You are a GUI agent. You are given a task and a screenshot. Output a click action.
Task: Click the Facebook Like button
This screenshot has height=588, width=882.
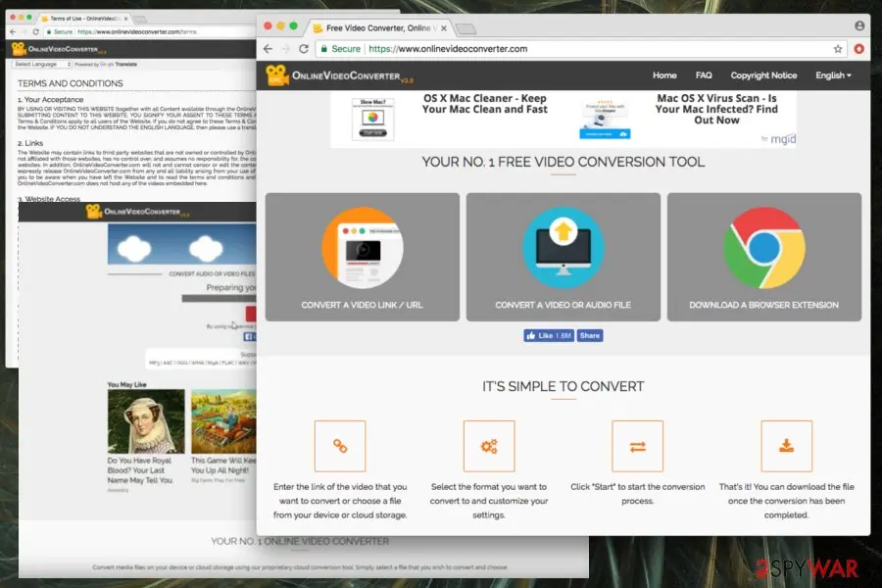point(549,336)
